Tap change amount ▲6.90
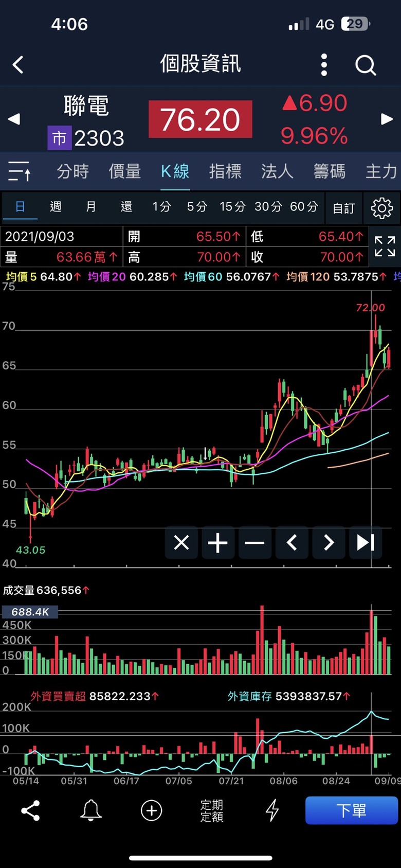 coord(315,103)
